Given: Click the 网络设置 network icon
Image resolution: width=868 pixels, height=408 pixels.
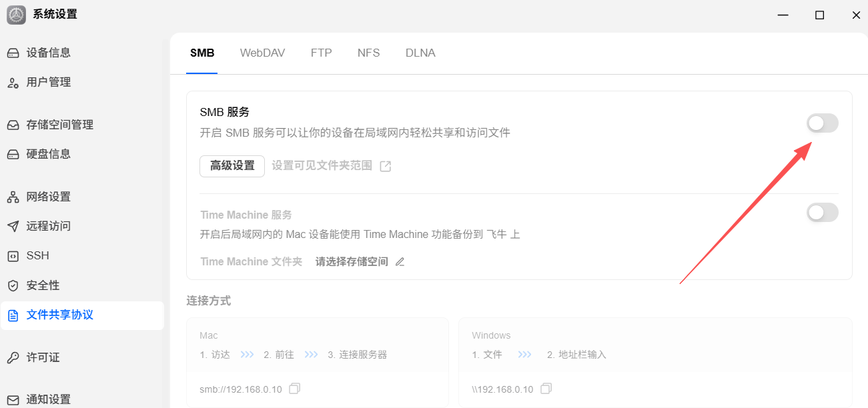Looking at the screenshot, I should pyautogui.click(x=13, y=197).
